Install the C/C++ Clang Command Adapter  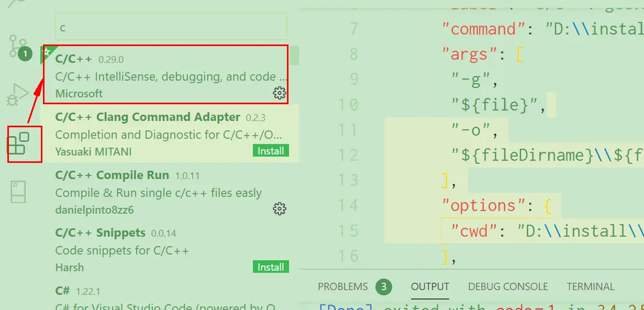270,150
